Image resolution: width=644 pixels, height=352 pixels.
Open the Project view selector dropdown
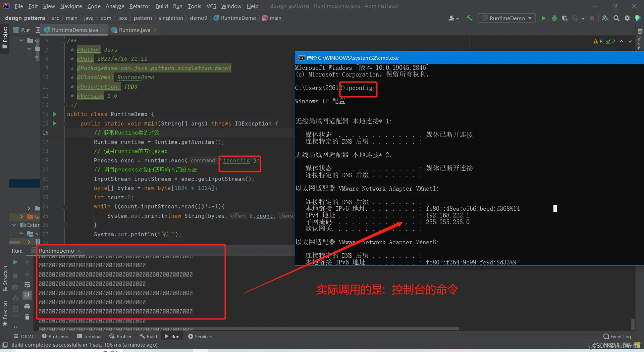coord(21,30)
